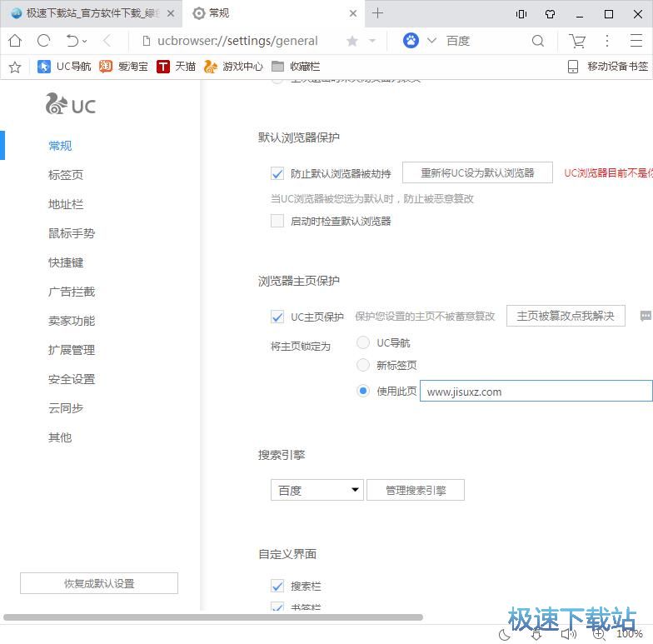Close the 极速下载站 tab
653x644 pixels.
point(171,13)
